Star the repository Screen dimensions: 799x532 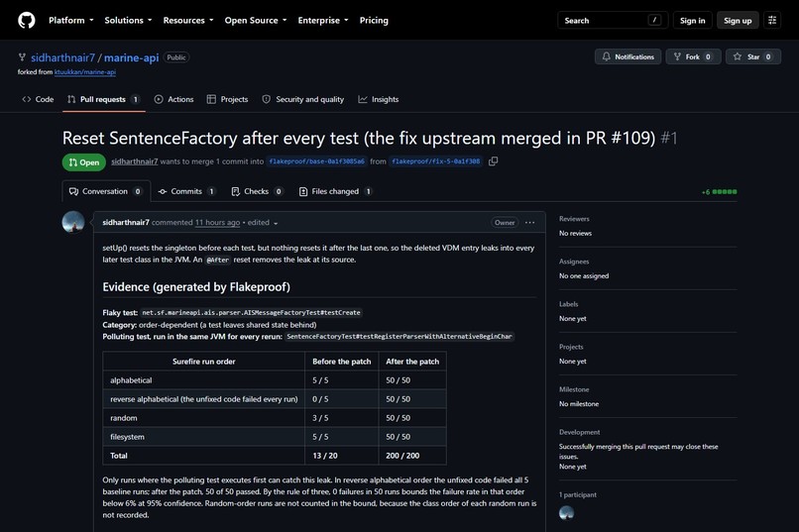753,56
